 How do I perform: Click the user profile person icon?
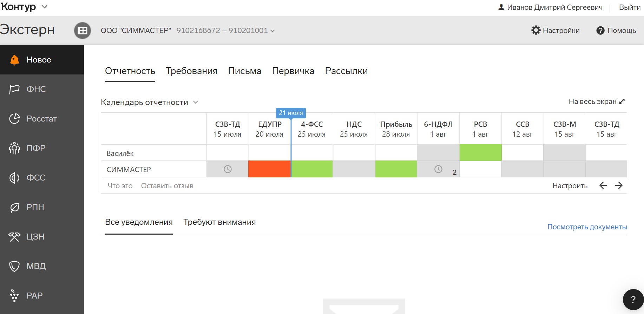[501, 7]
